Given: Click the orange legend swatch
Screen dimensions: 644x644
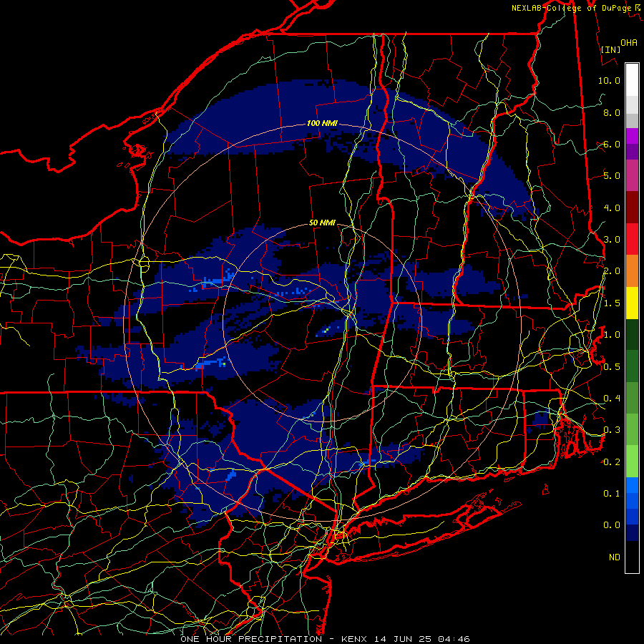Looking at the screenshot, I should [632, 271].
